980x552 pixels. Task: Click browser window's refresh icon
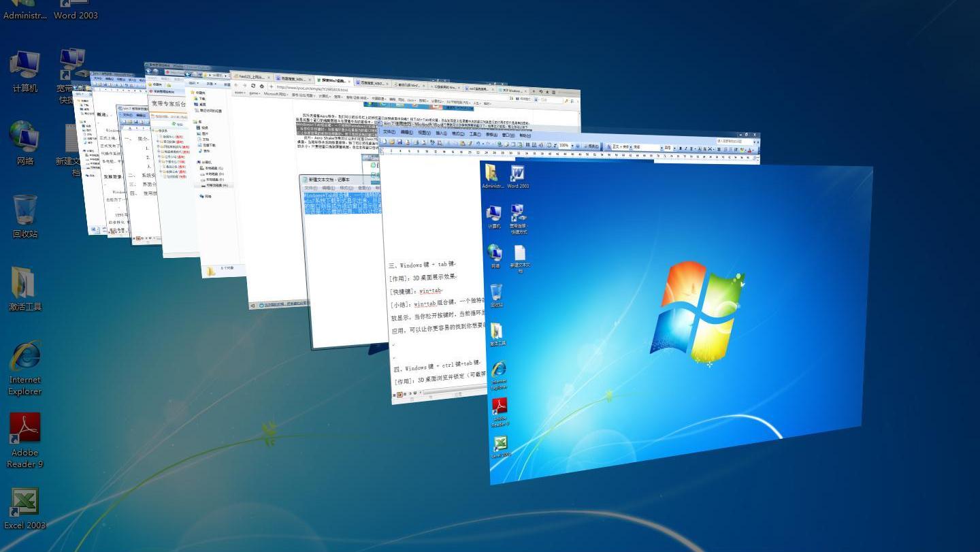tap(253, 86)
